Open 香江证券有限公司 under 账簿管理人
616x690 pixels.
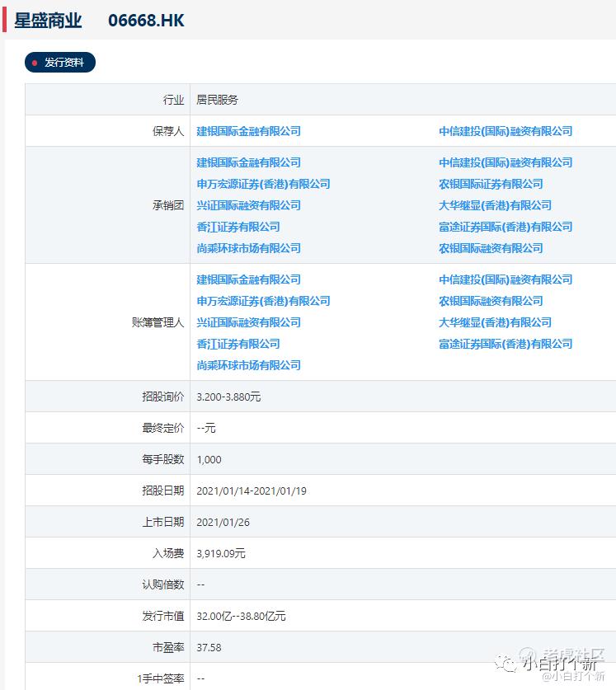[x=238, y=344]
